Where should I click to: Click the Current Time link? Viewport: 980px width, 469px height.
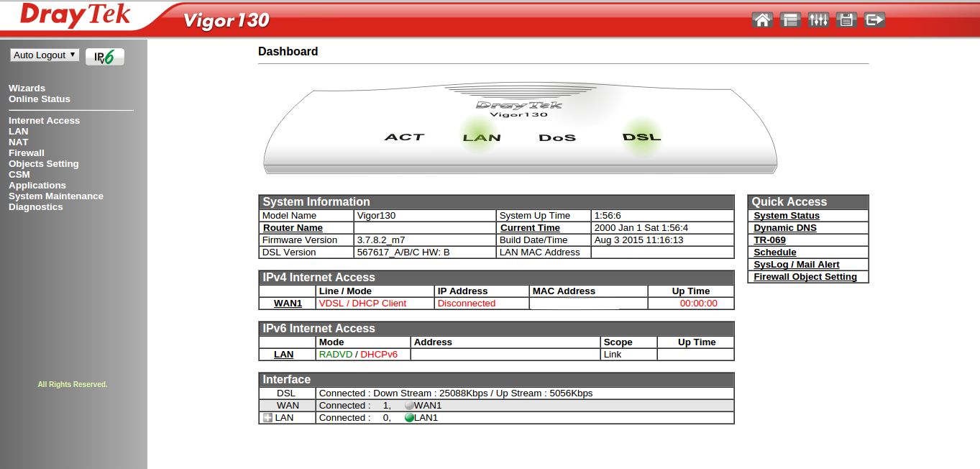click(x=530, y=228)
